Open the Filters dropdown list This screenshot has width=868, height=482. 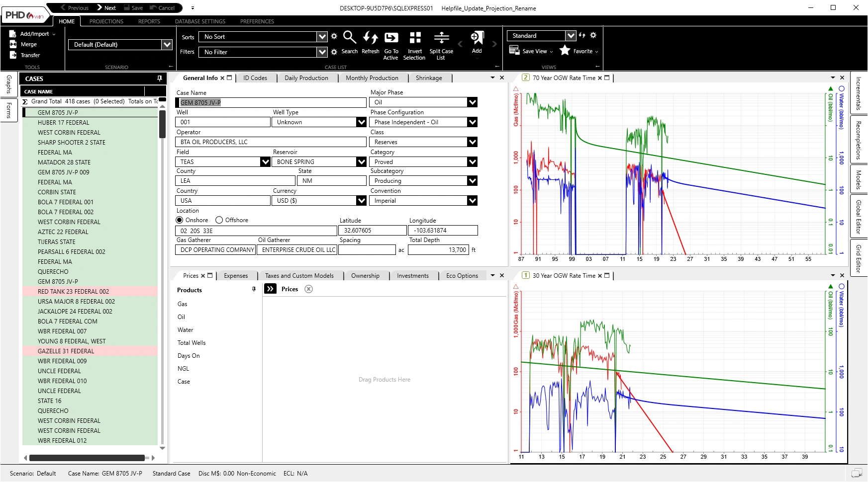coord(322,52)
